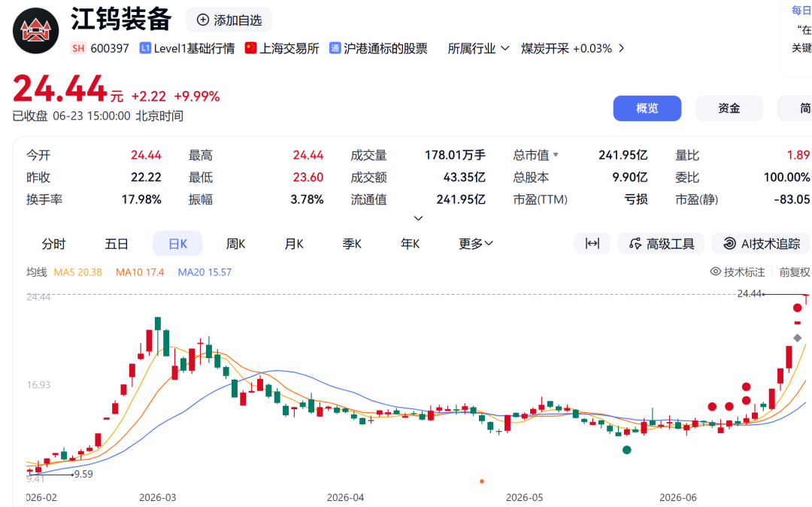Select the 日K tab
The width and height of the screenshot is (812, 507).
pyautogui.click(x=177, y=244)
